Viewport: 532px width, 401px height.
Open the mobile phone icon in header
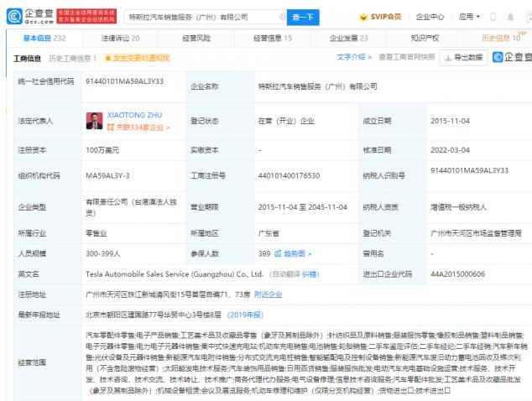pyautogui.click(x=493, y=17)
